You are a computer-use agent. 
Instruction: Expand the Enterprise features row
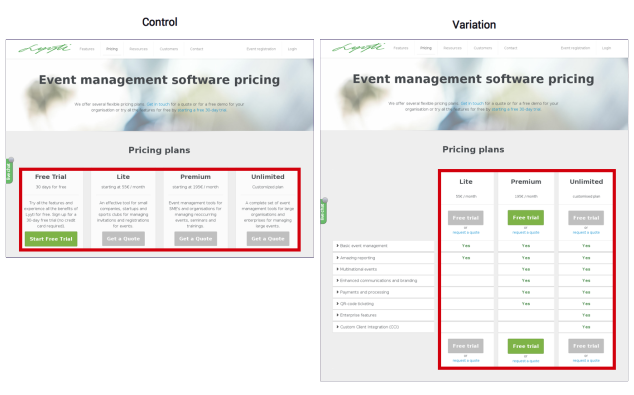(383, 315)
